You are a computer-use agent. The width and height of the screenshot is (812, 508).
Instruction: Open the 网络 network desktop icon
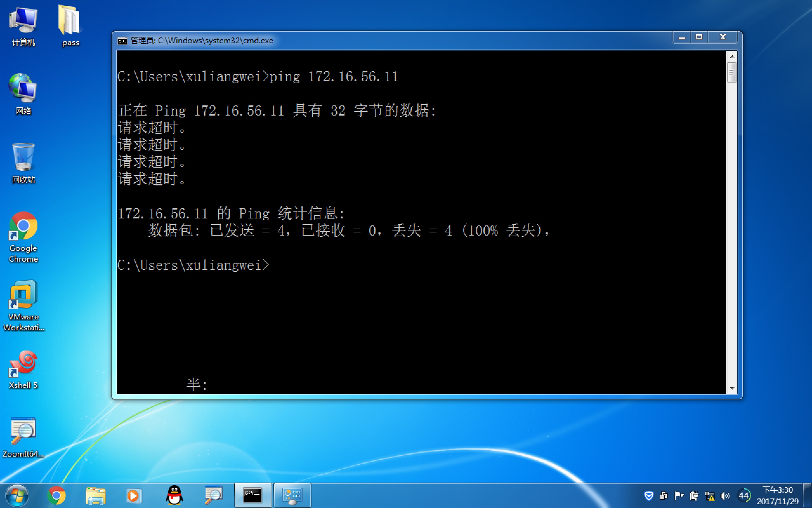click(x=23, y=94)
